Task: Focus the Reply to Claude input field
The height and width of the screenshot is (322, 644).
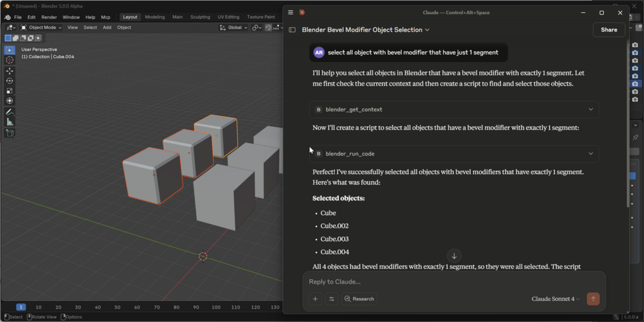Action: click(454, 282)
